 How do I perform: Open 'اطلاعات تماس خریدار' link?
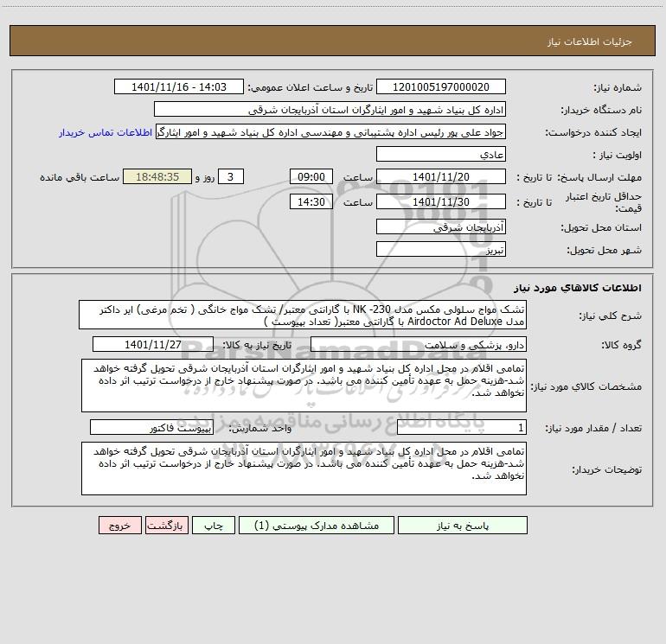[106, 132]
